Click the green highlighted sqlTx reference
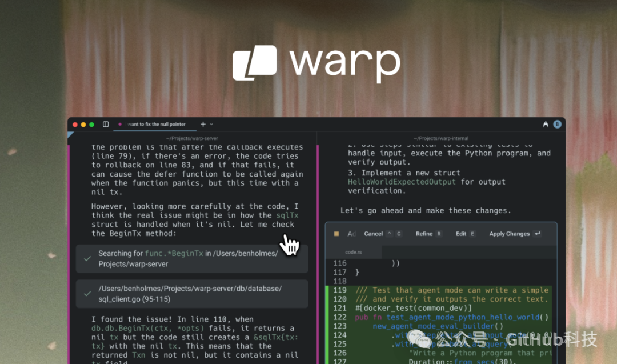The image size is (617, 364). (287, 215)
